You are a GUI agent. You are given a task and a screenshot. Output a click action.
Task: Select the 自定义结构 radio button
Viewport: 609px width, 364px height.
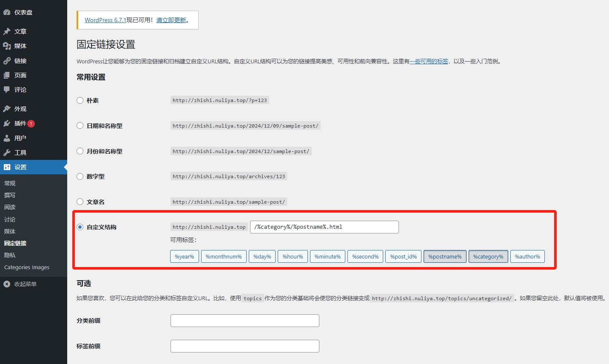point(80,227)
